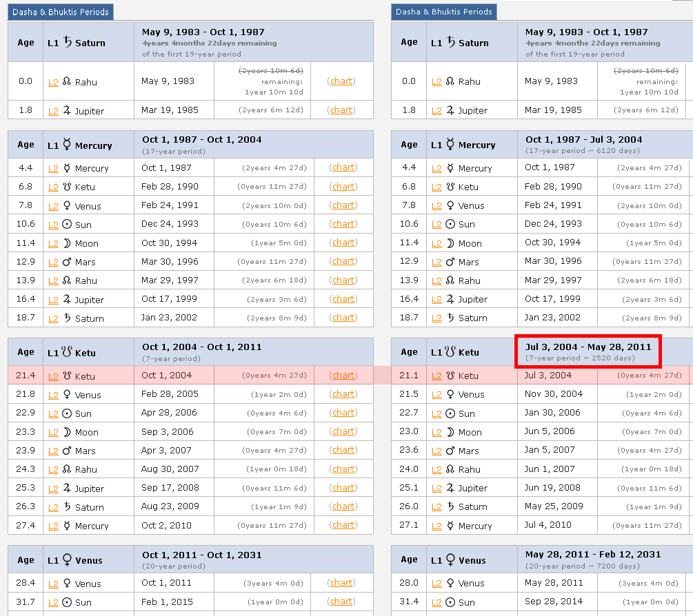Open the chart link for Mars, Apr 3, 2007
Image resolution: width=693 pixels, height=616 pixels.
tap(343, 449)
